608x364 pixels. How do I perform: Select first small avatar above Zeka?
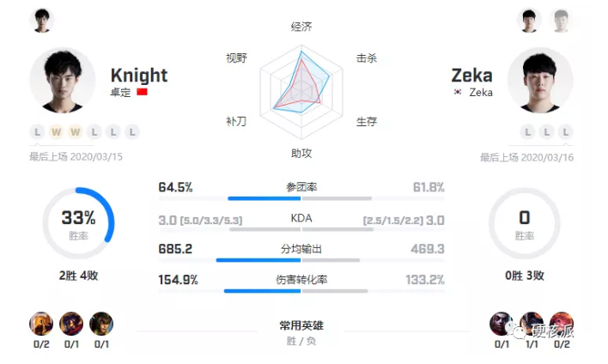(x=529, y=21)
